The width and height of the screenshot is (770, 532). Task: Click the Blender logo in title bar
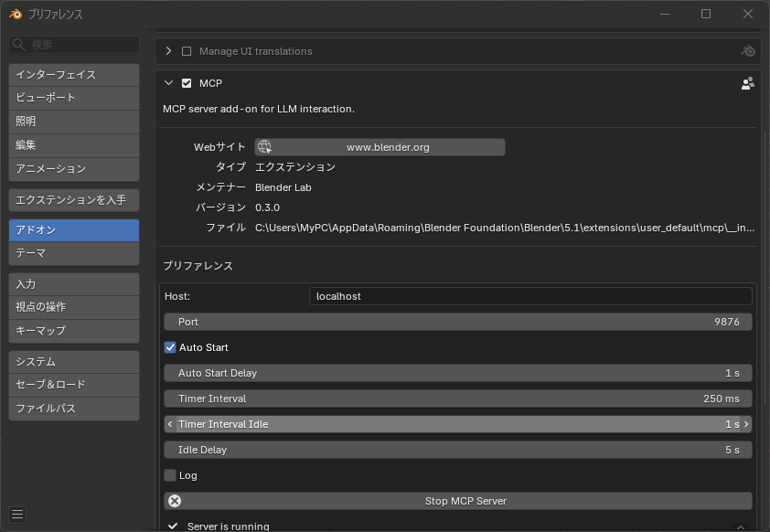(x=16, y=14)
